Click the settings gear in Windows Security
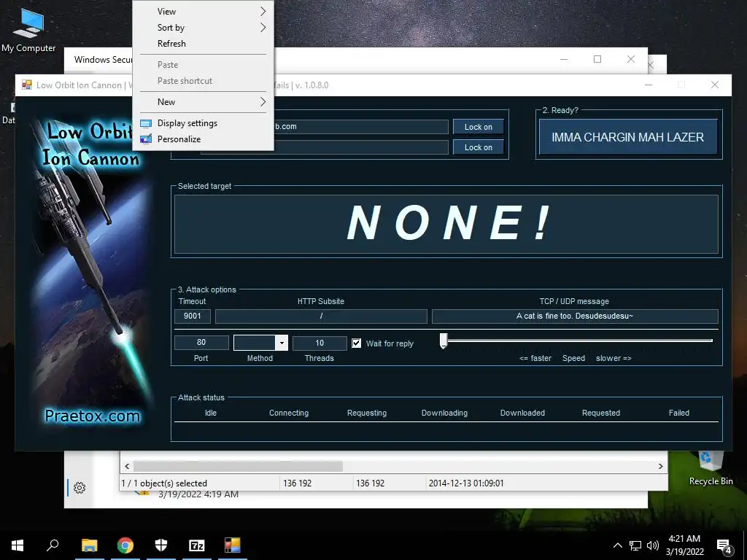The height and width of the screenshot is (560, 747). click(80, 488)
